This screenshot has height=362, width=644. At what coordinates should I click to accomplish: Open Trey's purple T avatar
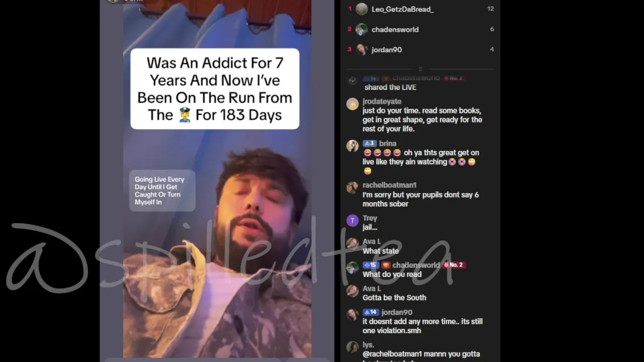[353, 220]
